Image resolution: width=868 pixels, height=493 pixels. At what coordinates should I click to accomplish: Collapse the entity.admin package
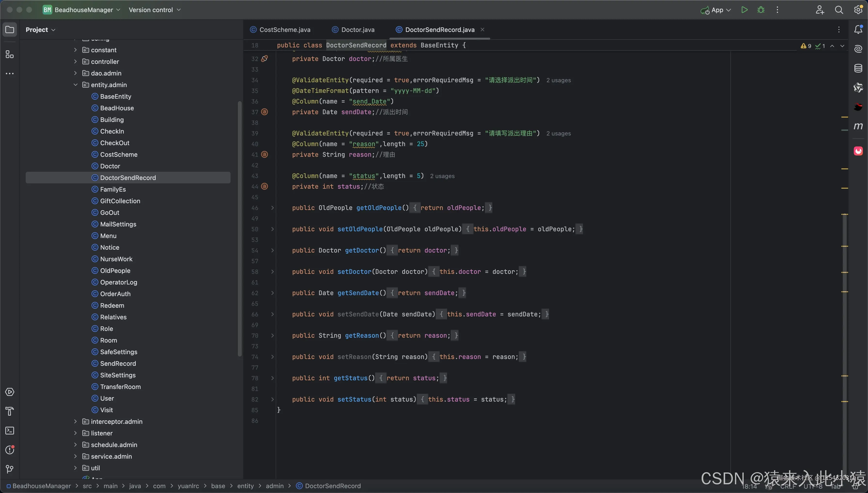click(x=75, y=85)
